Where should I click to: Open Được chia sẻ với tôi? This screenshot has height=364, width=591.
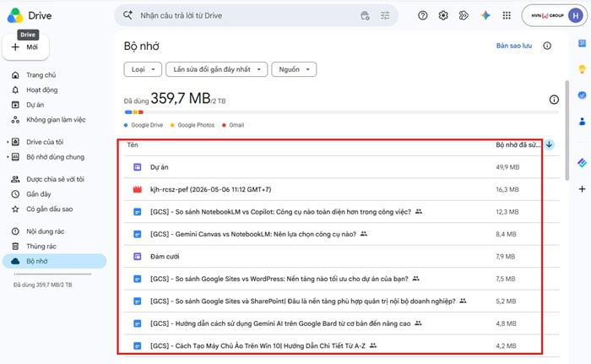click(x=55, y=179)
